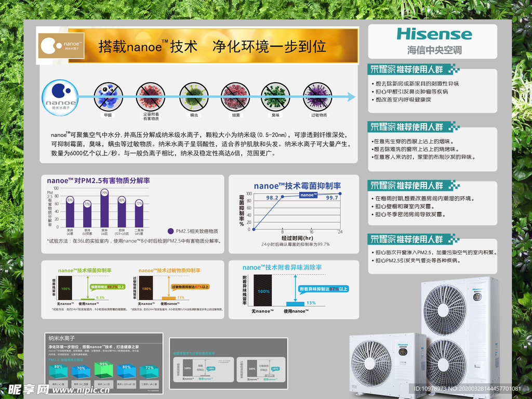Viewport: 532px width, 399px height.
Task: Click the 螨虫 dust mite icon
Action: pyautogui.click(x=193, y=96)
